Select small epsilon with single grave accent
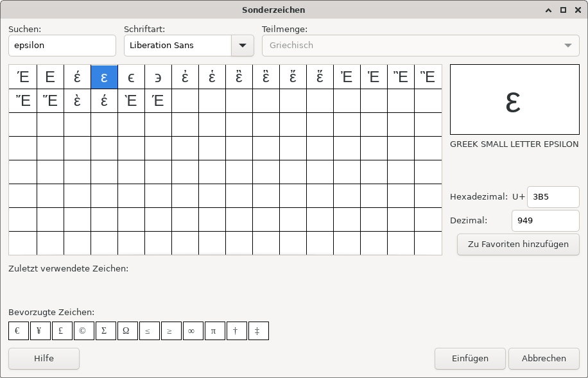 click(77, 101)
